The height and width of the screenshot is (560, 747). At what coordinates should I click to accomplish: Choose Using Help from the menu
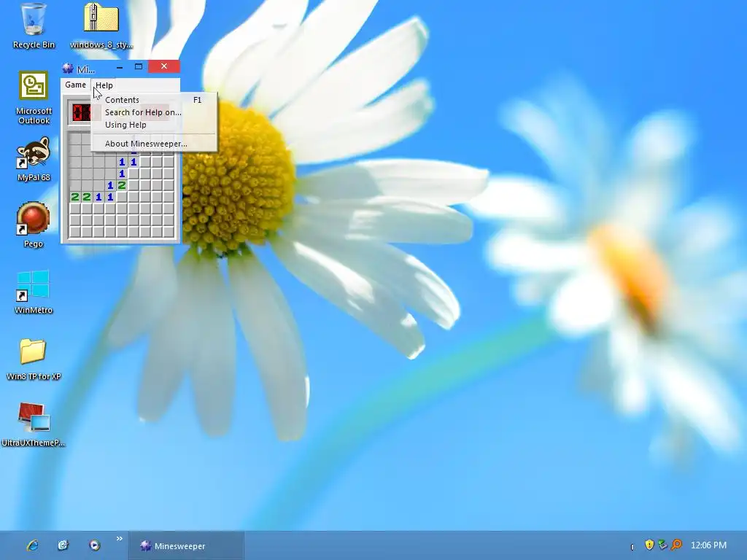(x=154, y=125)
